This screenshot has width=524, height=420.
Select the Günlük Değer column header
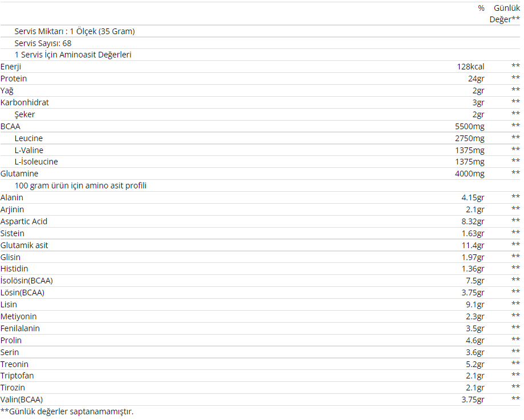coord(505,14)
